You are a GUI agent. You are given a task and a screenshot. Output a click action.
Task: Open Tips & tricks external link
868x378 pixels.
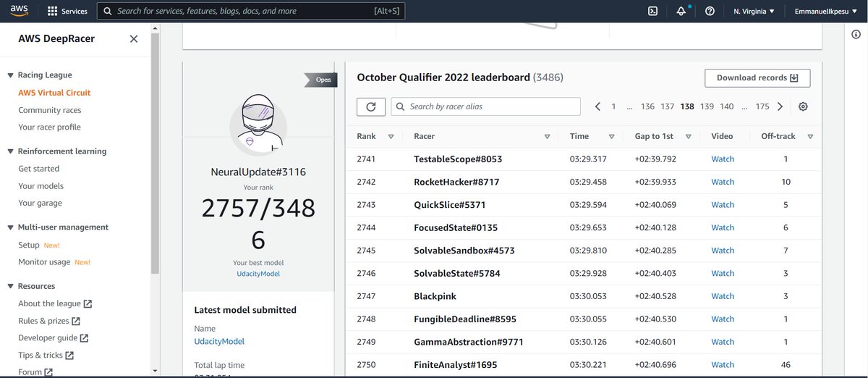pos(46,356)
